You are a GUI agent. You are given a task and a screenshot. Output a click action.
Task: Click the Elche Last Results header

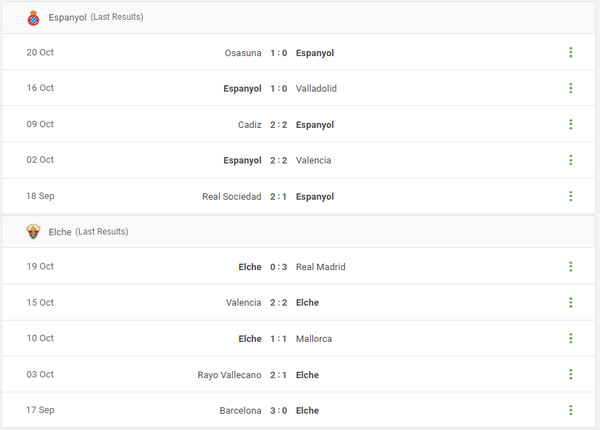point(88,231)
